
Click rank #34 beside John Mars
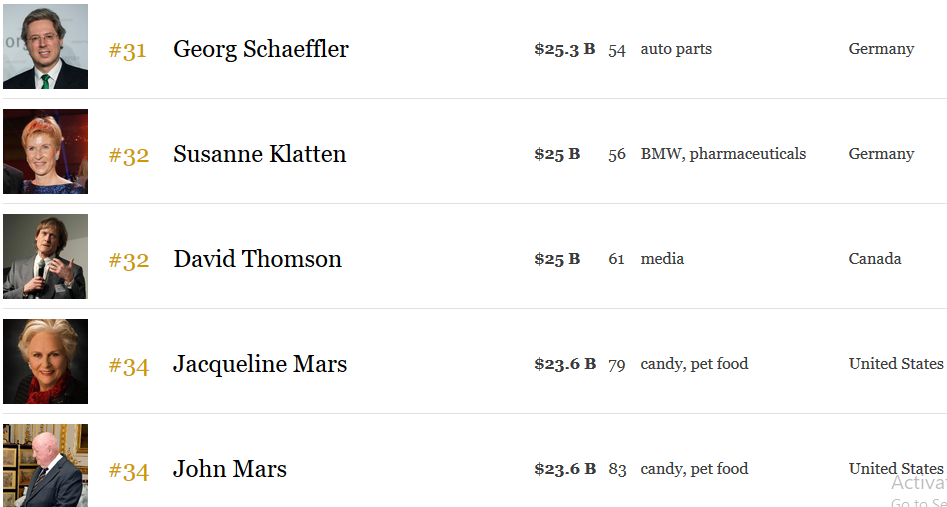point(129,471)
